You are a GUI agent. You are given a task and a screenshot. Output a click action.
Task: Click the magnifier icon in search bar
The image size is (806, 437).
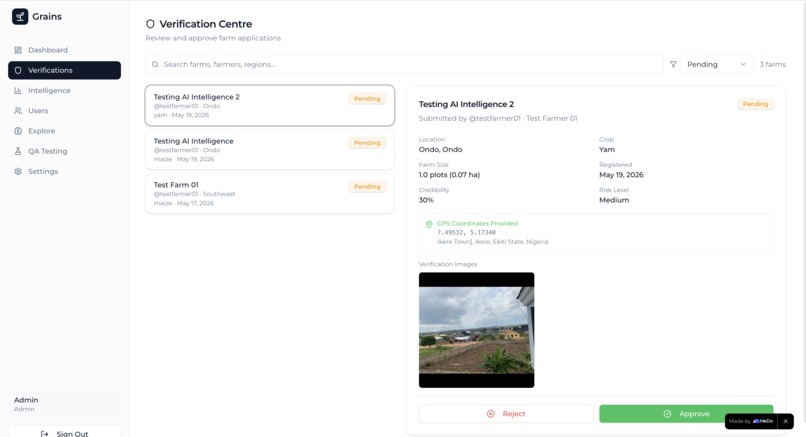[155, 64]
